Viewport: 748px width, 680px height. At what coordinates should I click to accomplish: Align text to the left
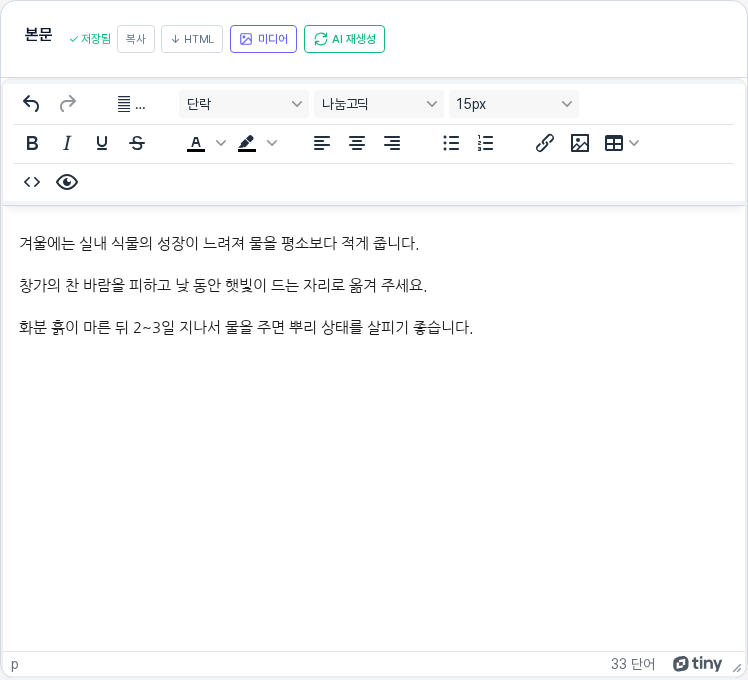click(322, 143)
